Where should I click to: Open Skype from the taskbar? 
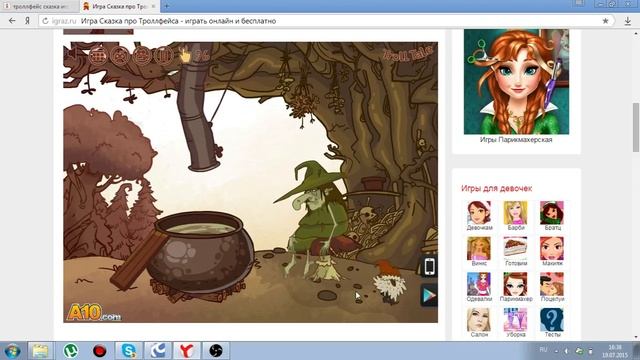click(x=129, y=351)
